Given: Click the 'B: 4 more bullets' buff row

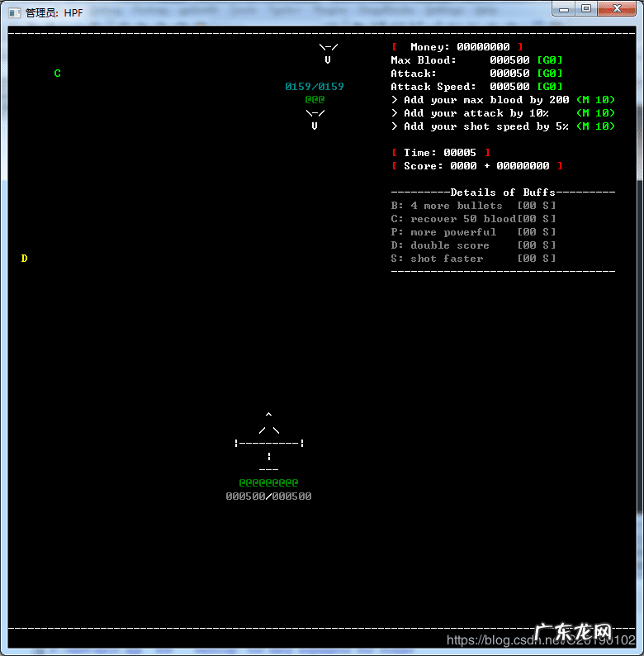Looking at the screenshot, I should (x=473, y=206).
